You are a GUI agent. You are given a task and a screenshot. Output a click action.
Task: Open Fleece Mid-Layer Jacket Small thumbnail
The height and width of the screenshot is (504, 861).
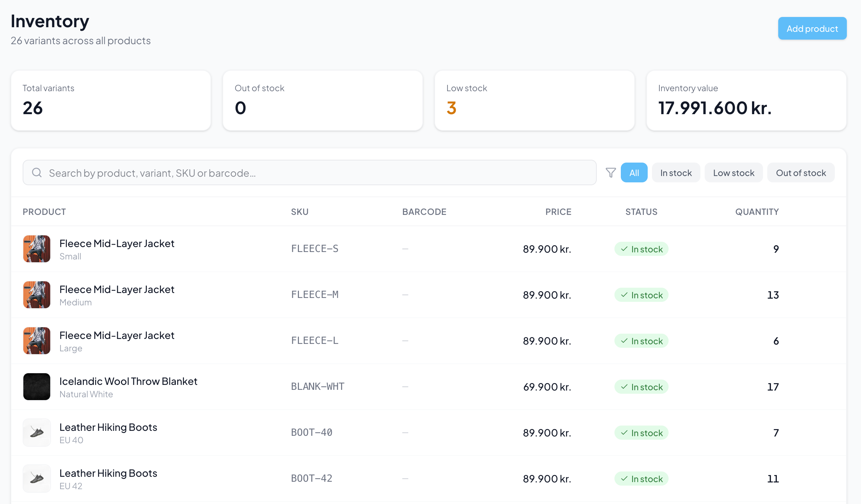tap(37, 249)
